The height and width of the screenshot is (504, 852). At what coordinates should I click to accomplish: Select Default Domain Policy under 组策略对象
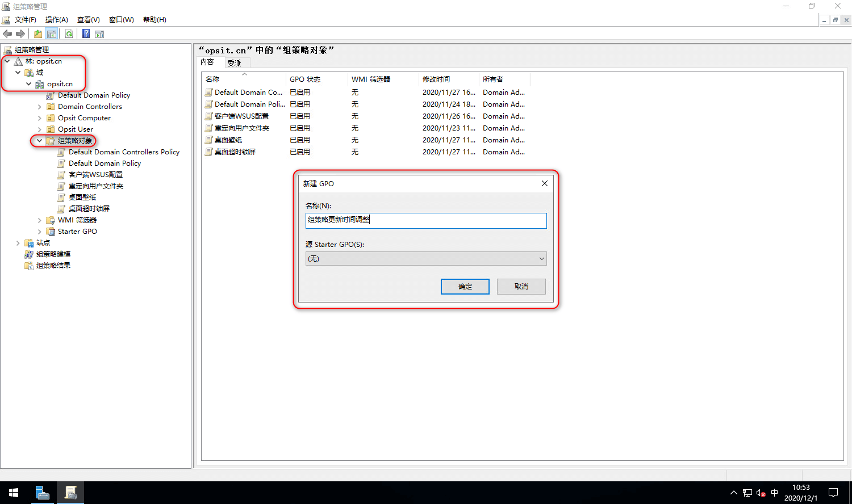coord(105,163)
